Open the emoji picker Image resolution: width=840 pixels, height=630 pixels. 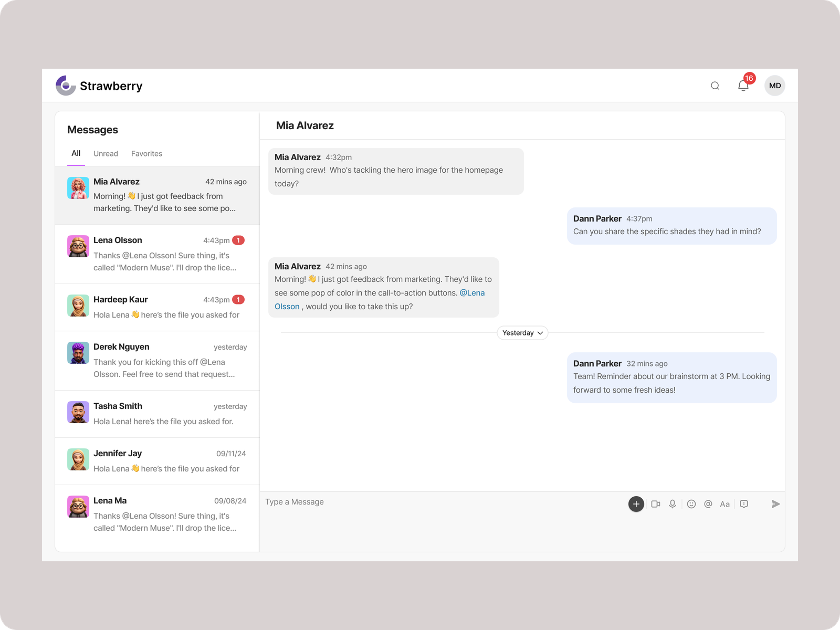[x=691, y=504]
